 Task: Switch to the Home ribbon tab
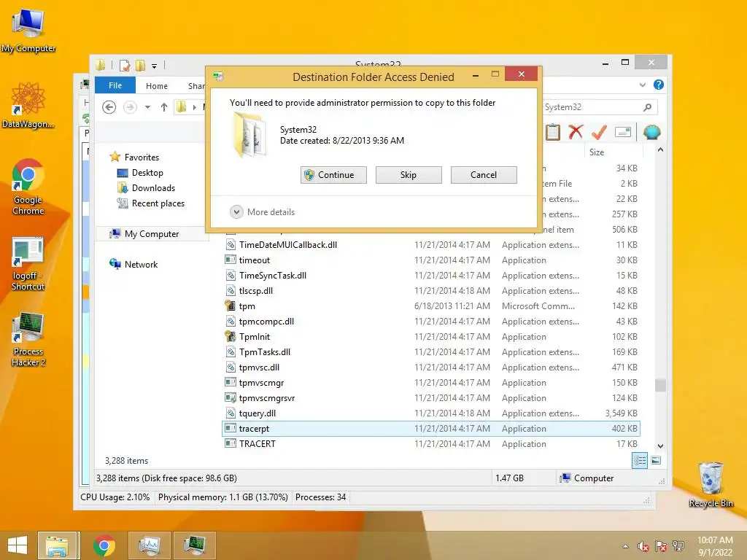click(x=157, y=86)
